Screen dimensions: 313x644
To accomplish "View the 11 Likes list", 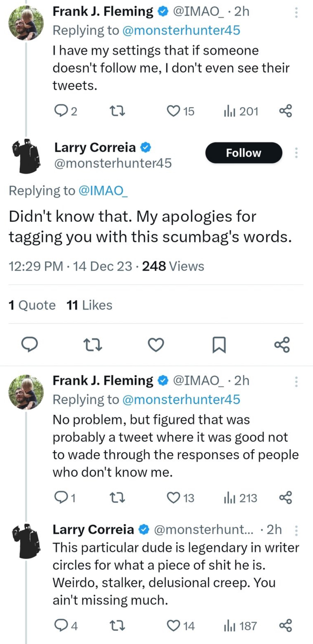I will click(x=89, y=305).
